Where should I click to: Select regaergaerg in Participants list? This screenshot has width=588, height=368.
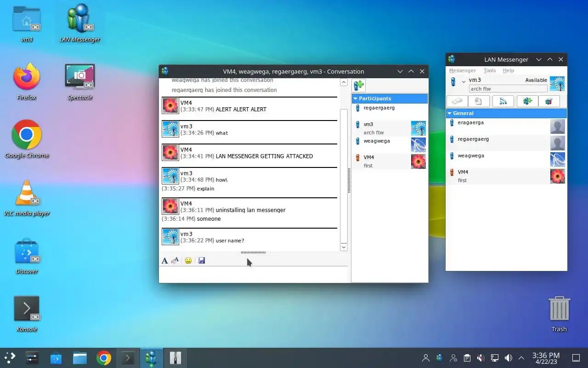coord(390,111)
